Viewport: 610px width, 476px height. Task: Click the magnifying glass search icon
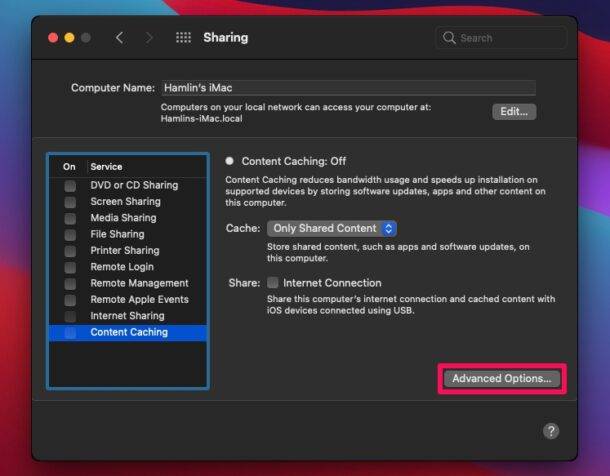tap(449, 38)
